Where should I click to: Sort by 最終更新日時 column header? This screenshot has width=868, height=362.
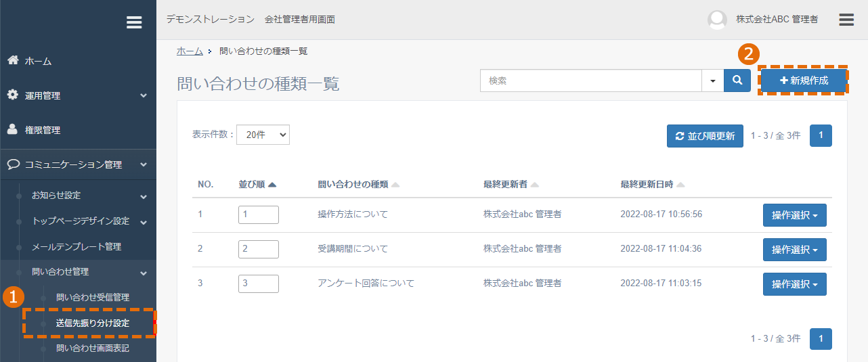tap(653, 185)
